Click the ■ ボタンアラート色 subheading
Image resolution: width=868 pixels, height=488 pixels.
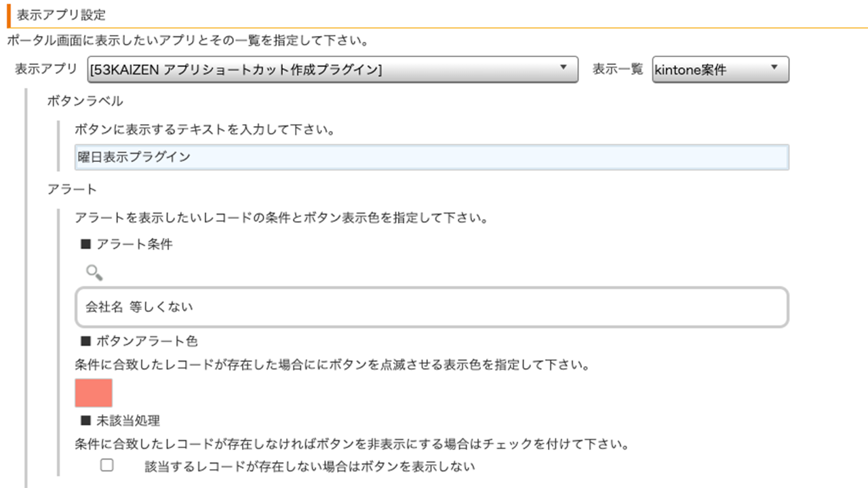(x=139, y=341)
